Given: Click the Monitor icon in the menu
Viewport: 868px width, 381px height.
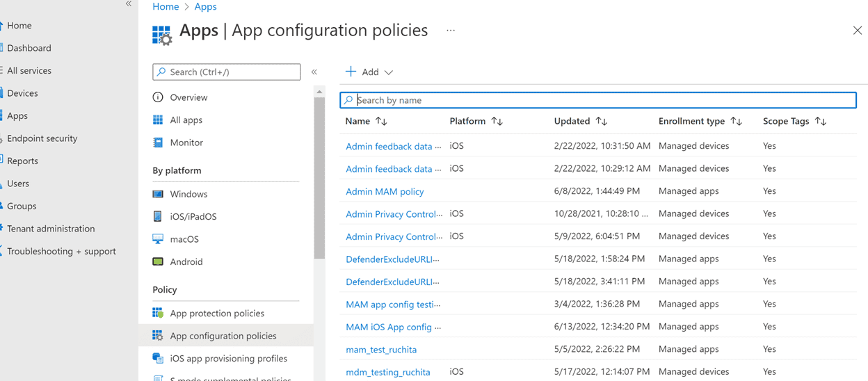Looking at the screenshot, I should 158,143.
